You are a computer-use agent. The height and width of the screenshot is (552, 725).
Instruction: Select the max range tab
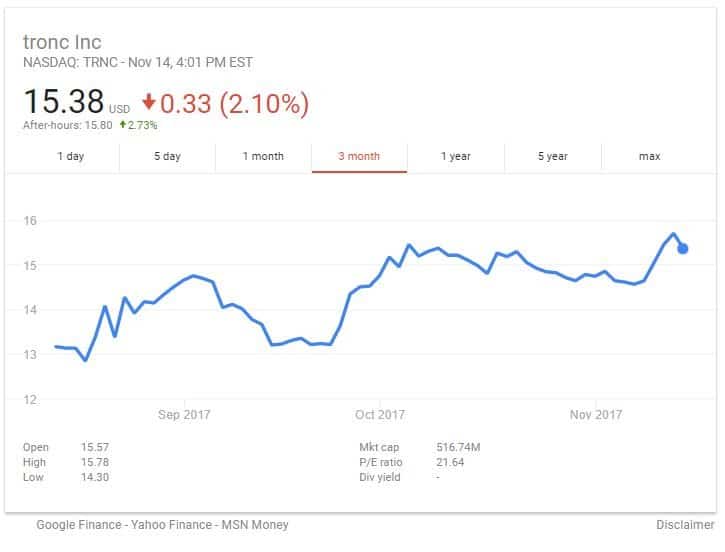(x=650, y=156)
